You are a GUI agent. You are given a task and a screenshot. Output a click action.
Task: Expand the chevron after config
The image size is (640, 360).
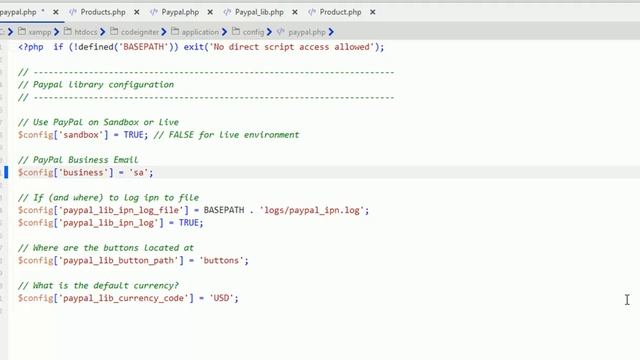269,32
